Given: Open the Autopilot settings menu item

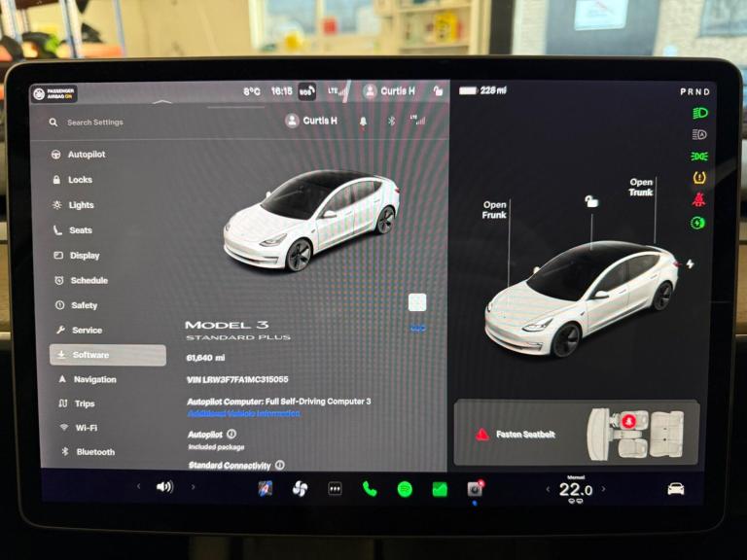Looking at the screenshot, I should (86, 155).
